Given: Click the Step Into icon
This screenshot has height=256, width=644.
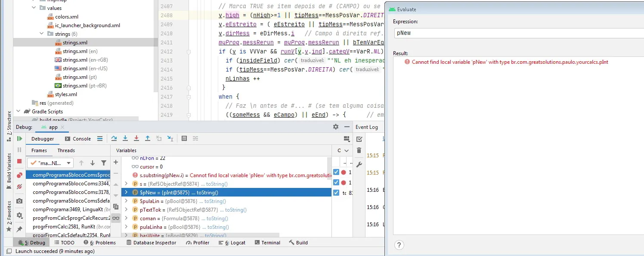Looking at the screenshot, I should pyautogui.click(x=125, y=139).
